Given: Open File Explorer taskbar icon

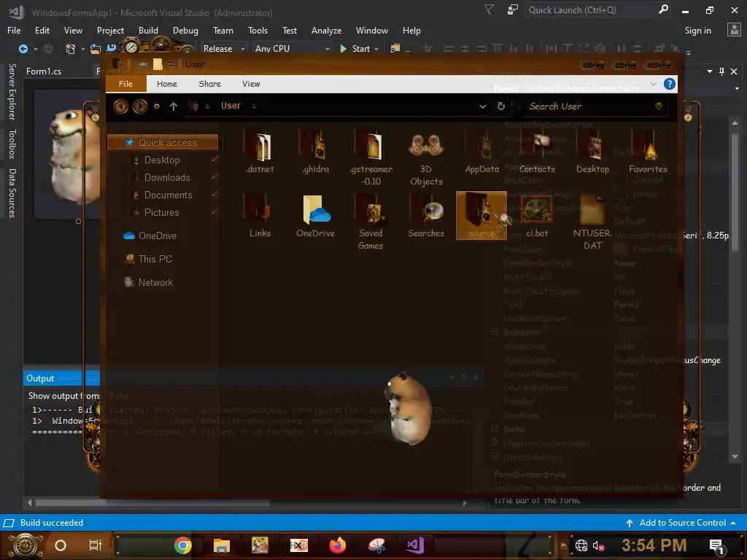Looking at the screenshot, I should tap(222, 545).
